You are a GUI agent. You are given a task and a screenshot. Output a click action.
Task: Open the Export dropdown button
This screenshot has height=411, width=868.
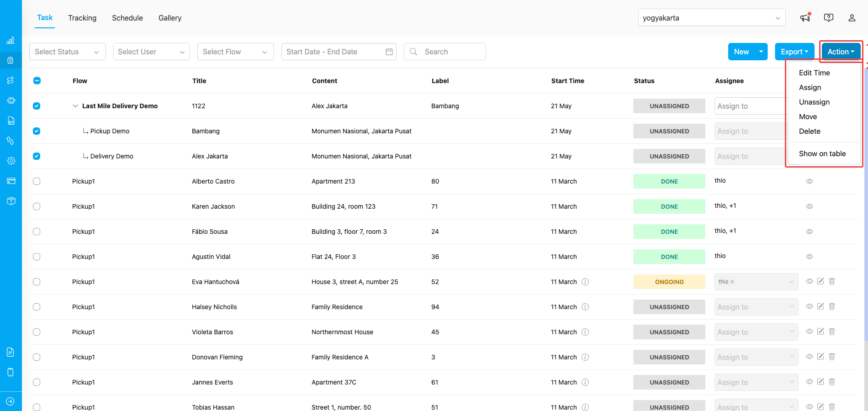tap(794, 52)
